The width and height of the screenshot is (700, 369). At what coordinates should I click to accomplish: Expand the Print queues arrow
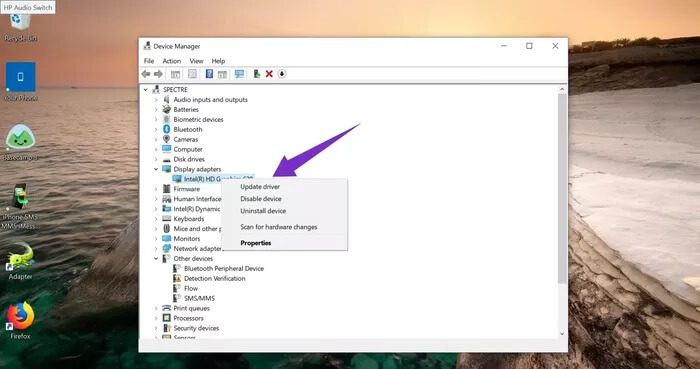[156, 308]
